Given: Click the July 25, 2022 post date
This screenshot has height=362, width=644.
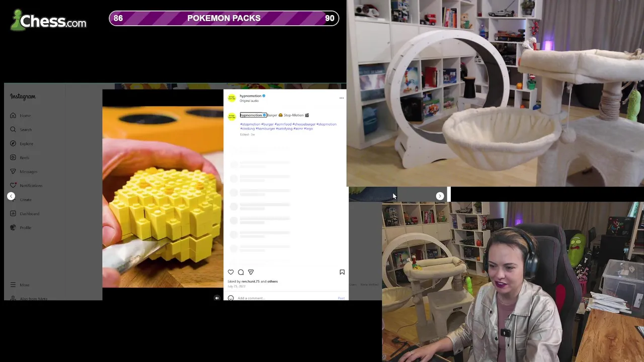Looking at the screenshot, I should click(x=236, y=286).
